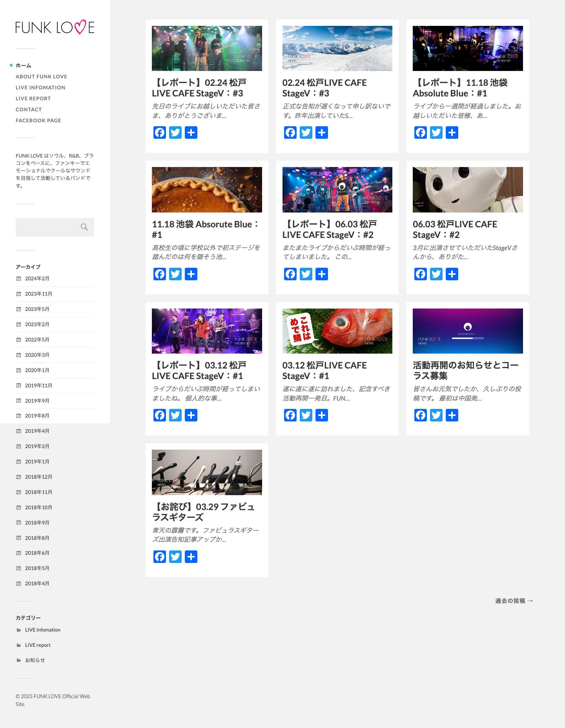Tweet the 活動再開のお知らせとコーラス募集 post
Screen dimensions: 565x728
click(x=436, y=415)
